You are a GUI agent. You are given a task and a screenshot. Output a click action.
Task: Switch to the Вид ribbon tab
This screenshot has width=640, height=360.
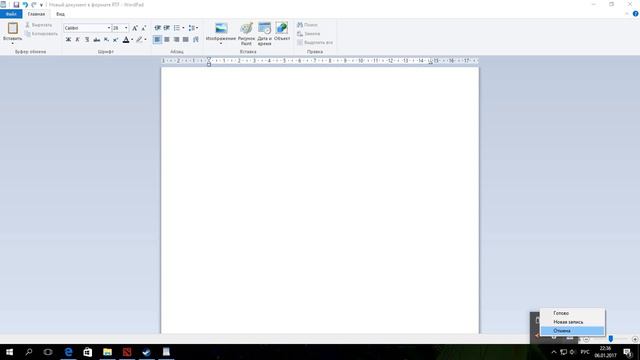(60, 14)
